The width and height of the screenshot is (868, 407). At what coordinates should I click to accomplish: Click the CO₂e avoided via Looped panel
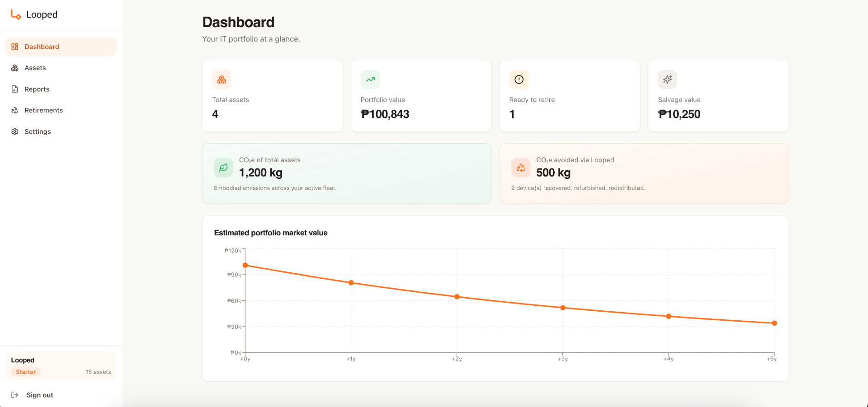click(644, 173)
